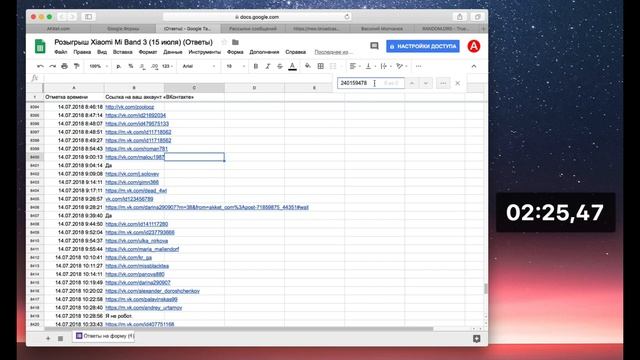Undo the last action
The height and width of the screenshot is (360, 640).
pos(40,66)
